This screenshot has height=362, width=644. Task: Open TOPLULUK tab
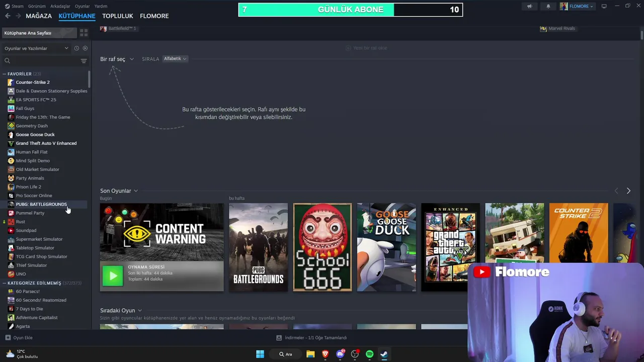tap(118, 16)
